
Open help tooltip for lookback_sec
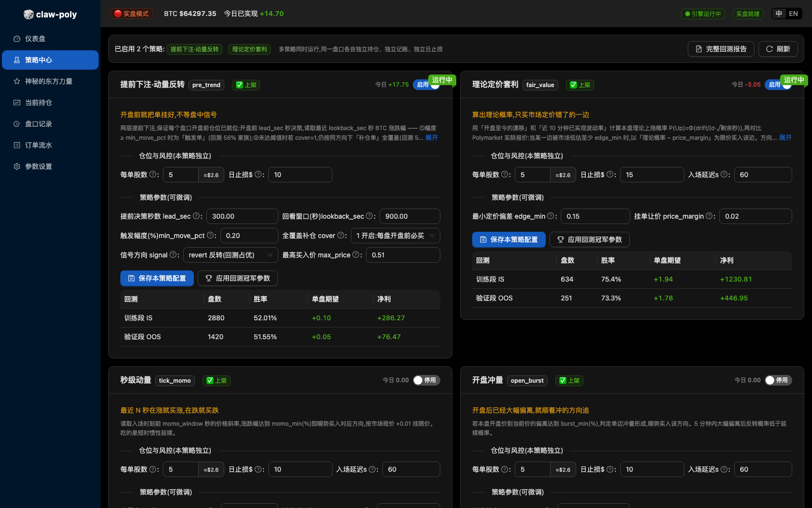click(369, 216)
